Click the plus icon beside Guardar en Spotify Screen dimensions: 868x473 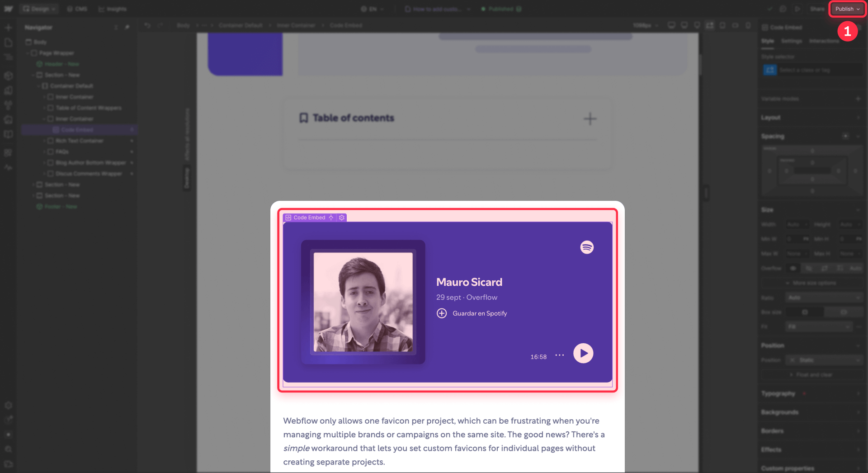point(442,313)
